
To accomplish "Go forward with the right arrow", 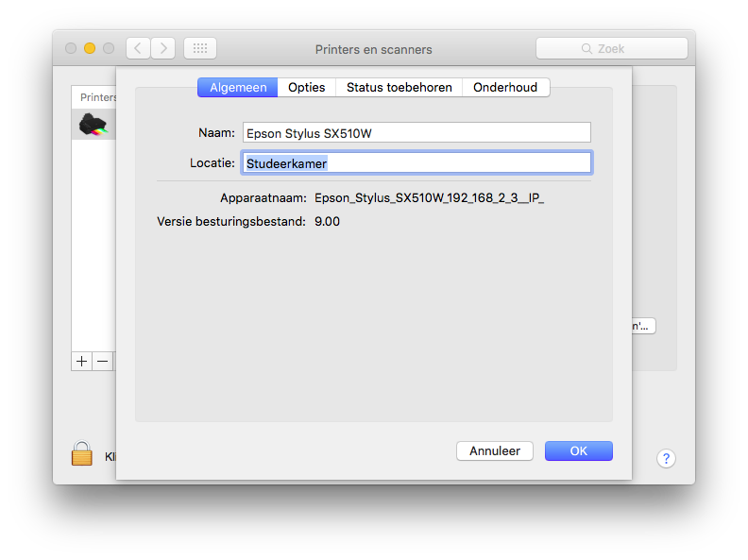I will coord(163,48).
